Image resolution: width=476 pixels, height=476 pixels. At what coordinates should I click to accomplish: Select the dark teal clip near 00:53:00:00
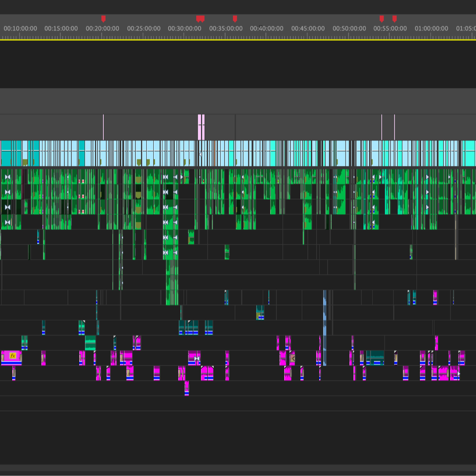(375, 358)
